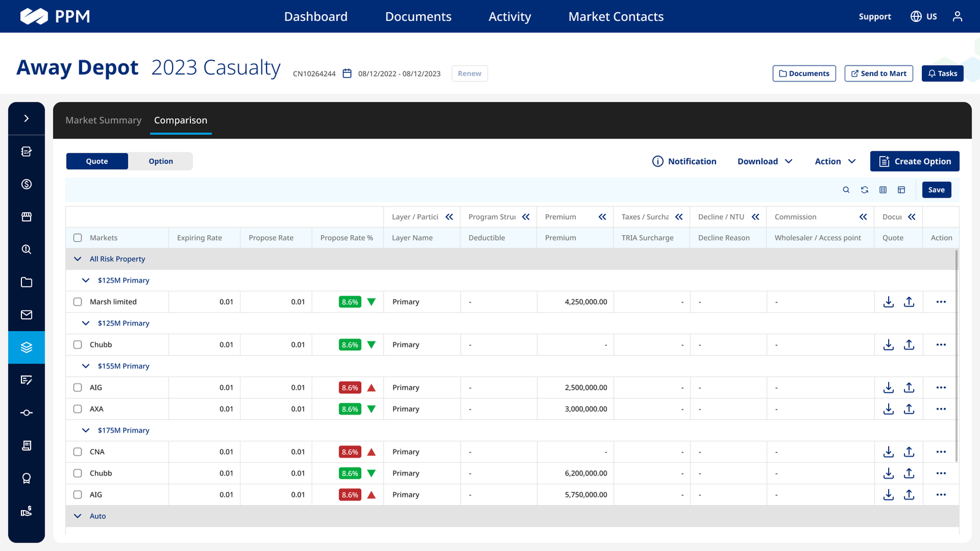The height and width of the screenshot is (551, 980).
Task: Click the table's vertical scrollbar
Action: (x=956, y=355)
